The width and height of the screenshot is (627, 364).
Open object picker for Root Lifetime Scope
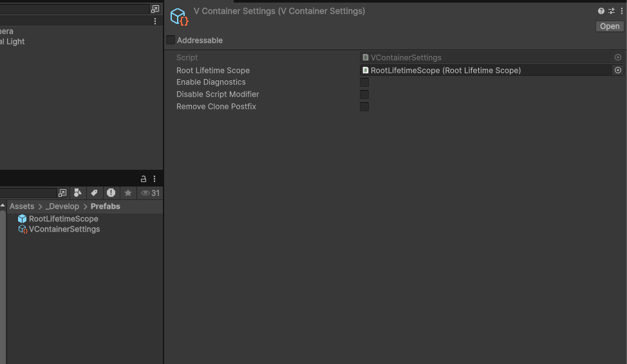[x=618, y=70]
